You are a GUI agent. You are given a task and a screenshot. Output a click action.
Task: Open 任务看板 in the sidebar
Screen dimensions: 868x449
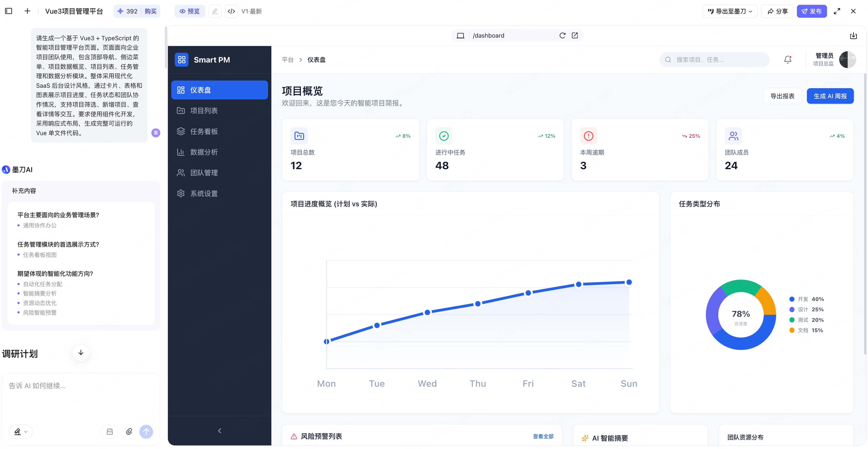pyautogui.click(x=219, y=132)
